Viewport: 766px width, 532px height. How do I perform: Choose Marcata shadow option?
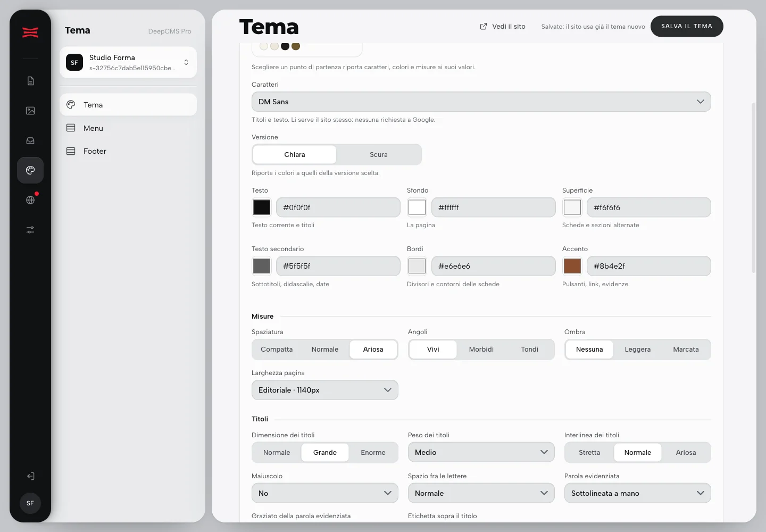[686, 350]
